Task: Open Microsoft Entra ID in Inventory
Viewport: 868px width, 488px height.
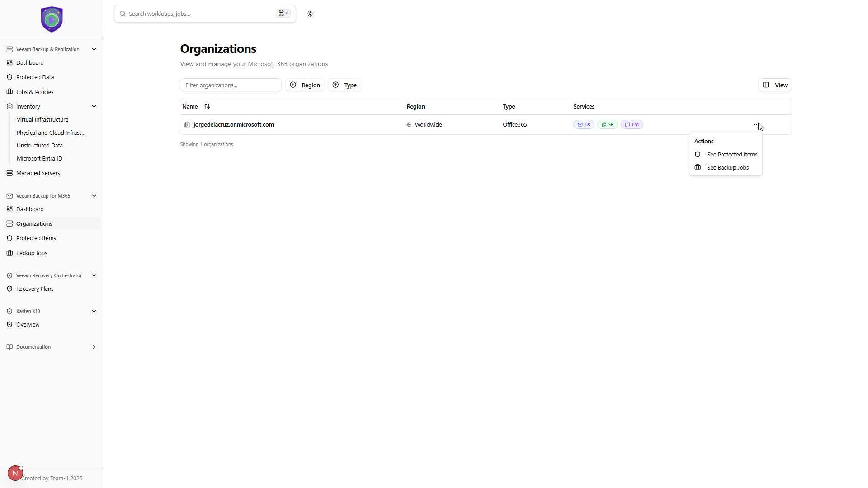Action: pos(39,159)
